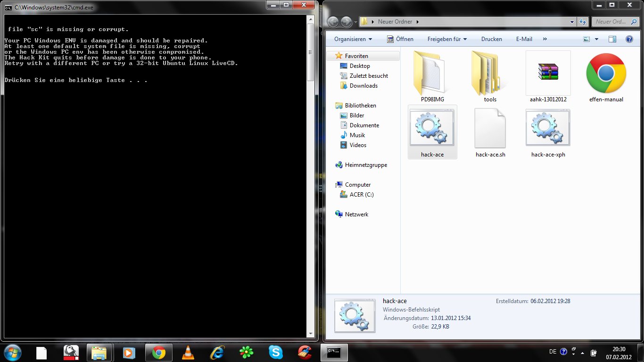
Task: Select the tools folder
Action: pos(490,76)
